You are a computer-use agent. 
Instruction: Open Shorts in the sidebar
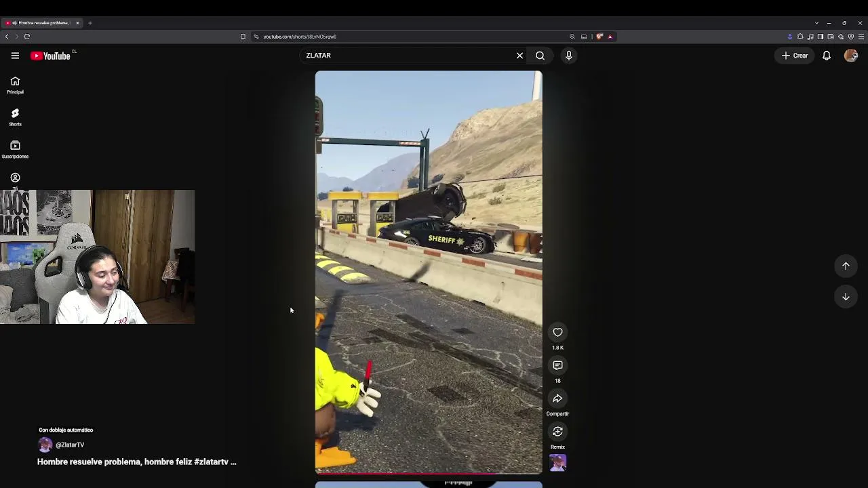(15, 117)
